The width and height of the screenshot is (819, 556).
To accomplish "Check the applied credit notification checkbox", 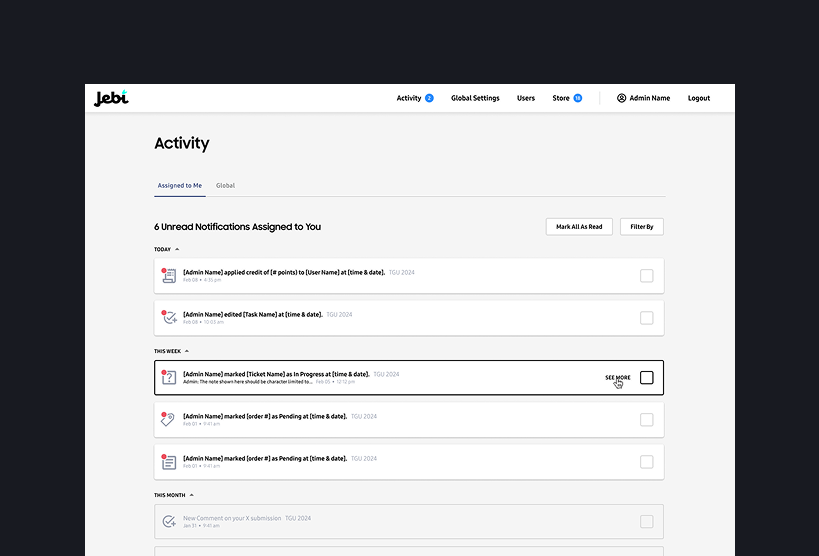I will click(x=646, y=275).
